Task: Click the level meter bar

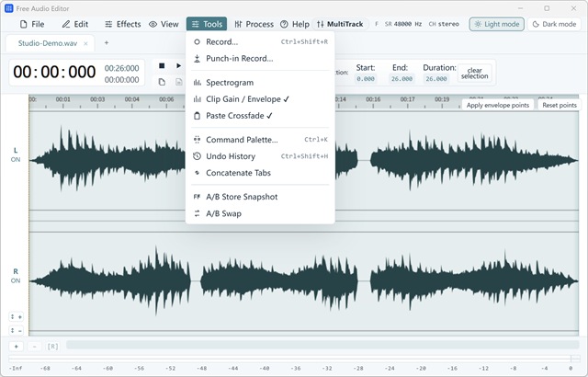Action: coord(294,359)
